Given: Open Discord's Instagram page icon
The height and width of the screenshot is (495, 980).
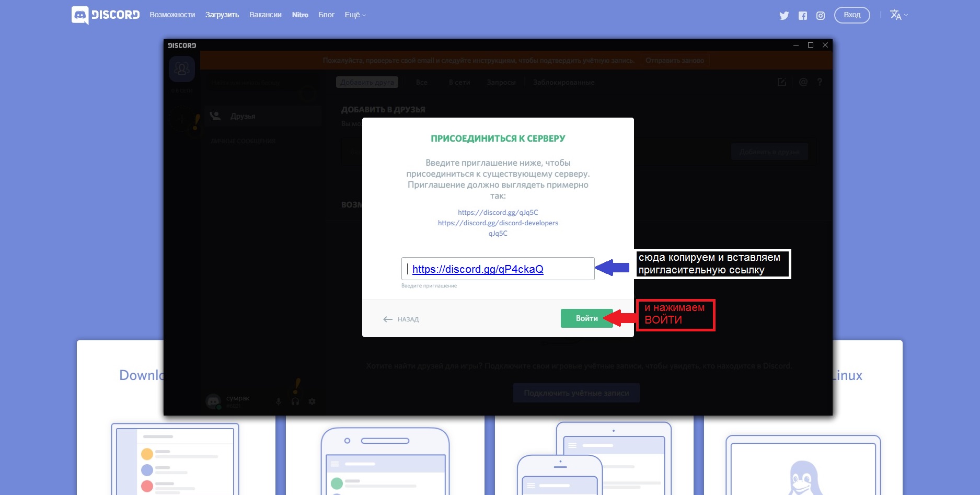Looking at the screenshot, I should click(x=821, y=16).
